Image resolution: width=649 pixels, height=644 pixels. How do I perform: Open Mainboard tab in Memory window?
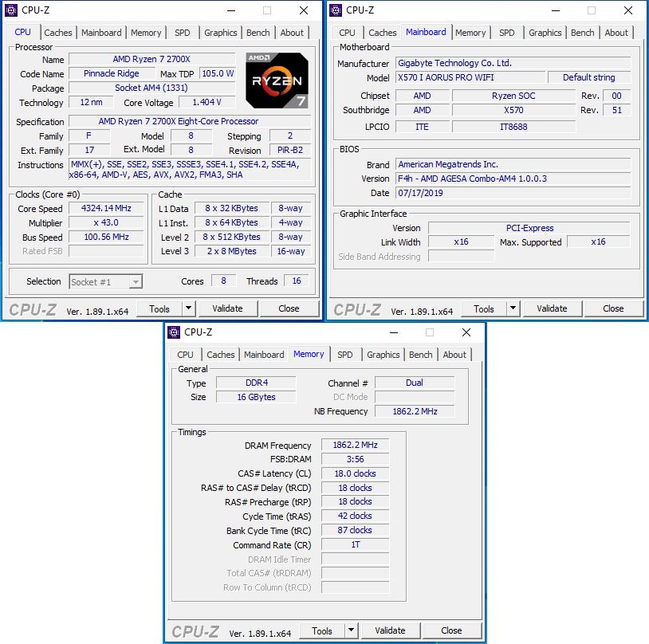pos(264,355)
